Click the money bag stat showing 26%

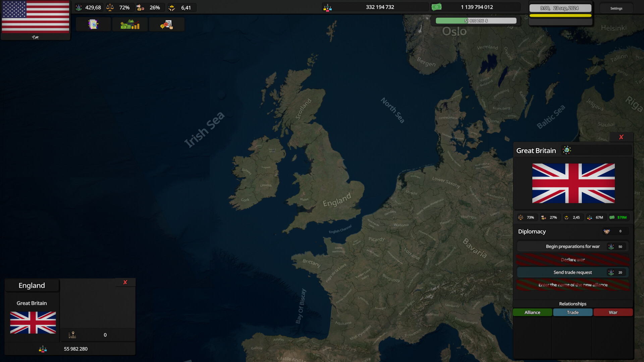click(150, 7)
